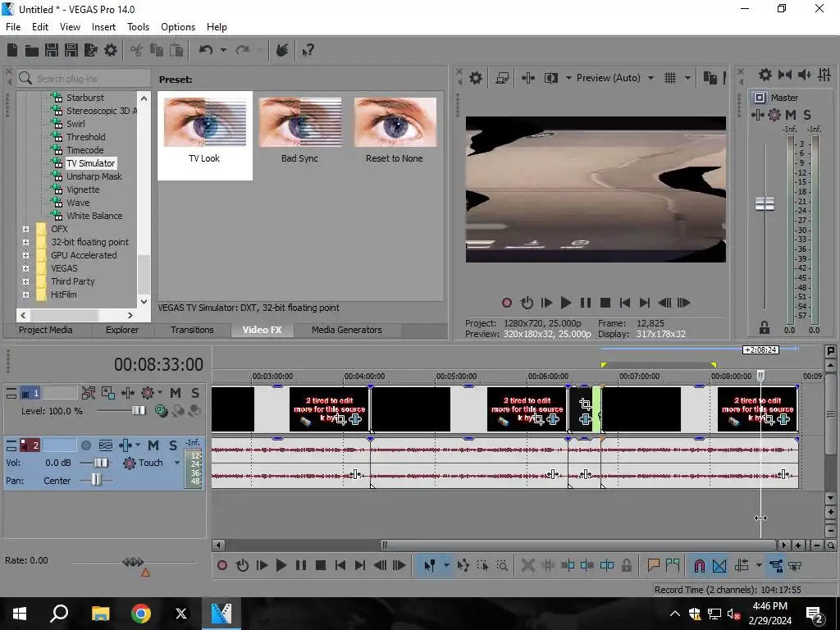Viewport: 840px width, 630px height.
Task: Open What's This help icon
Action: pos(308,50)
